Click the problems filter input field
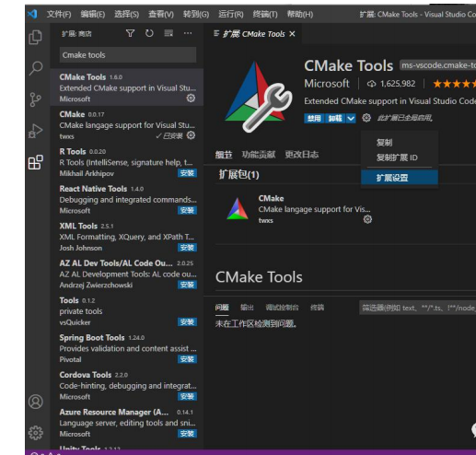476x455 pixels. (417, 308)
